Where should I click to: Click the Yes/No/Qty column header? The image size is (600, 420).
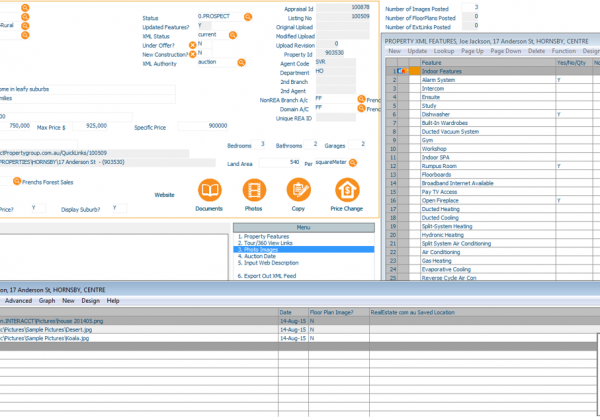(574, 62)
